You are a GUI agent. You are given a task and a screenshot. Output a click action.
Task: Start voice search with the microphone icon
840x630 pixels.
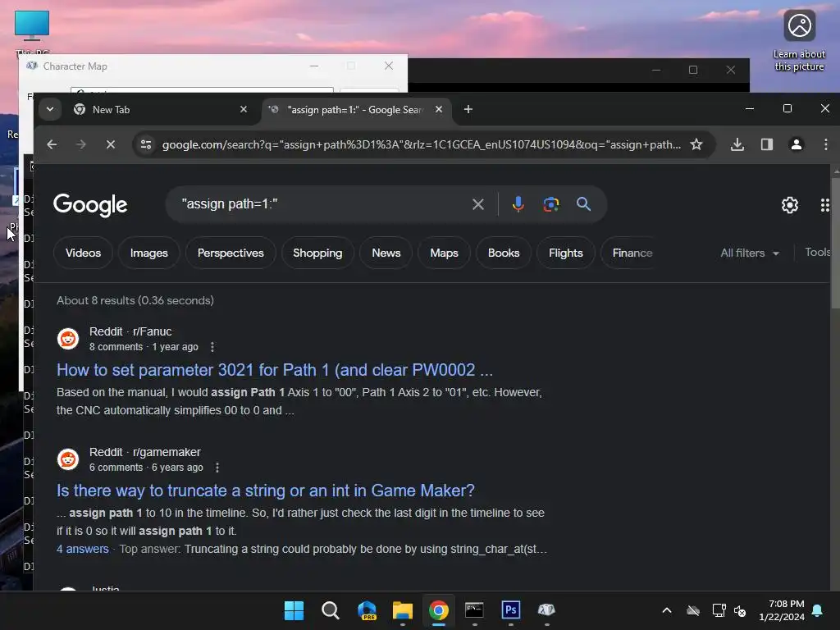[518, 204]
